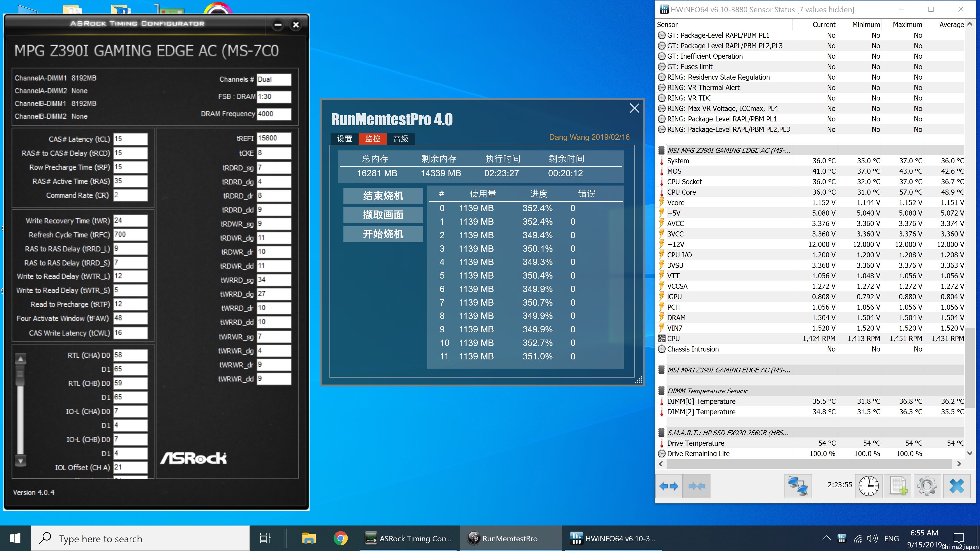Open notification action center icon
The image size is (980, 551).
tap(959, 539)
